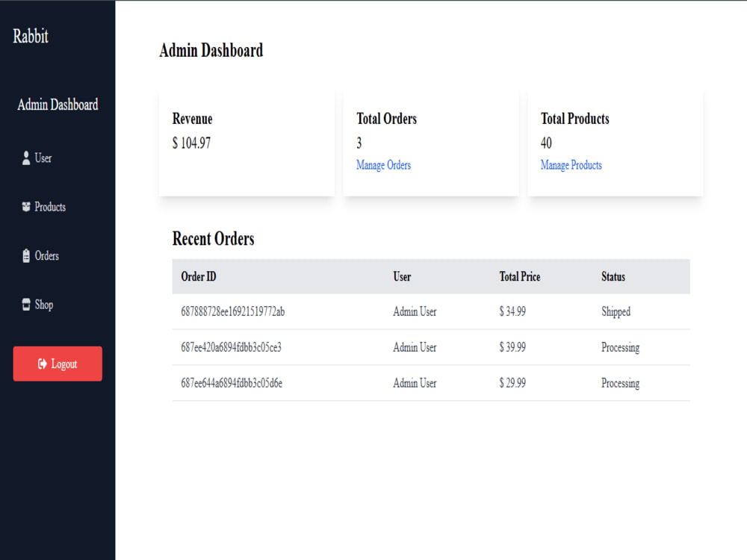Click Processing status of the $ 29.99 order
747x560 pixels.
pyautogui.click(x=620, y=383)
